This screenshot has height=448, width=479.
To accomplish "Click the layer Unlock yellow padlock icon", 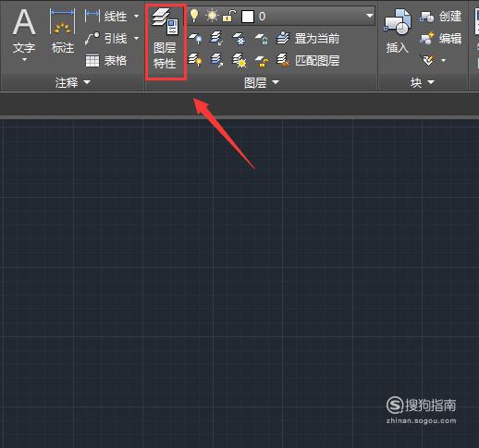I will point(262,61).
